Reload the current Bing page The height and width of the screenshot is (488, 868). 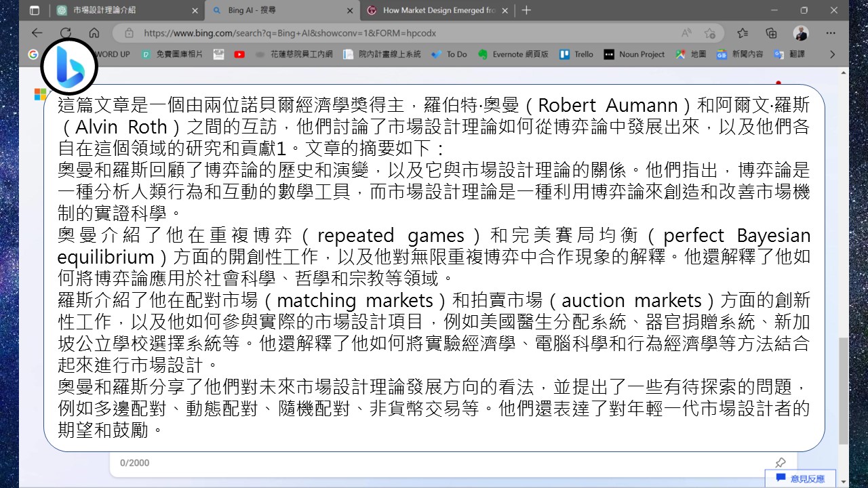coord(66,33)
